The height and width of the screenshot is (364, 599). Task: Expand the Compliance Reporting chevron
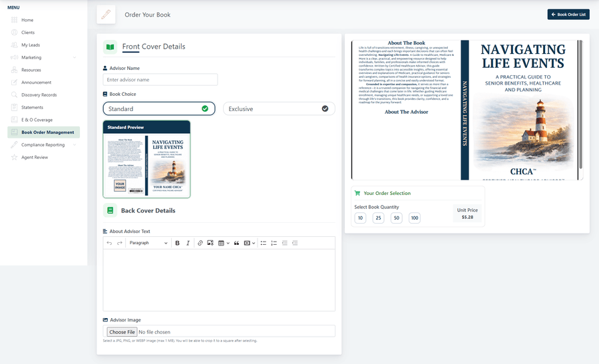click(x=75, y=145)
